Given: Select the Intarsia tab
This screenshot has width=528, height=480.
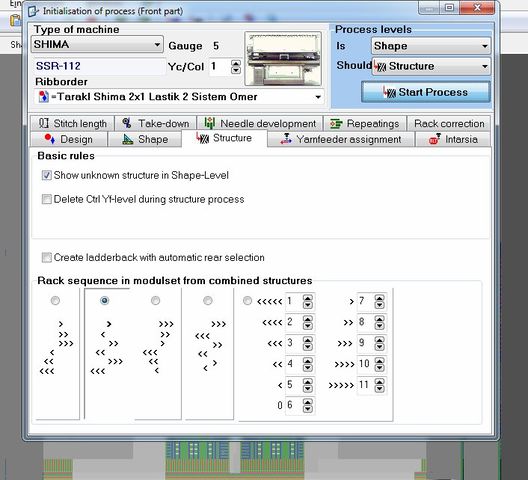Looking at the screenshot, I should click(x=453, y=139).
